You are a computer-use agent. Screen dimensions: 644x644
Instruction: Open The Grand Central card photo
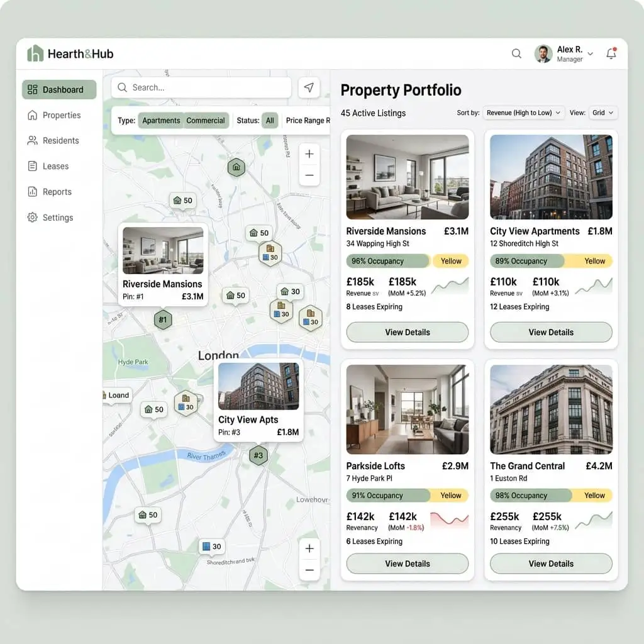(x=551, y=409)
